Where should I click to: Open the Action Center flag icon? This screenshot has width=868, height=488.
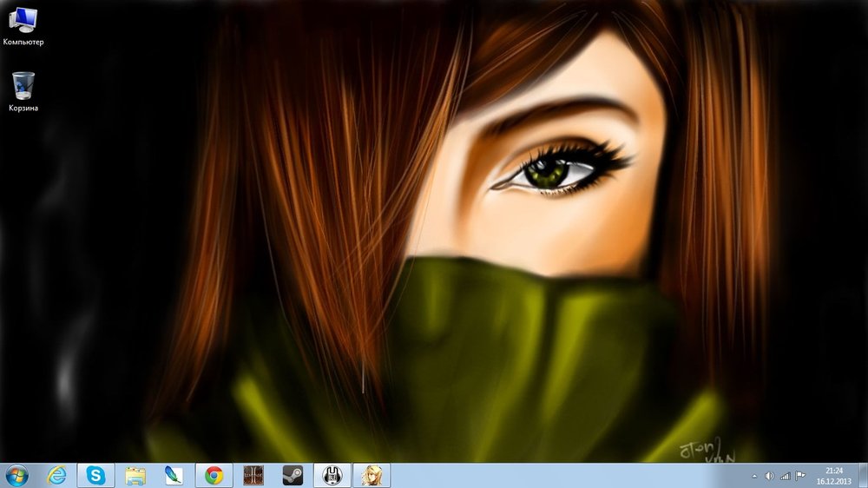coord(799,476)
